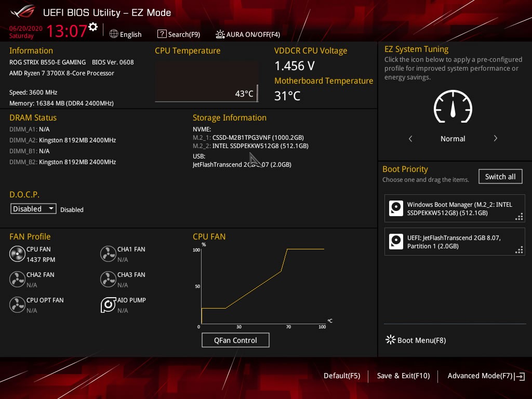Click the Advanced Mode exit arrow icon

520,376
